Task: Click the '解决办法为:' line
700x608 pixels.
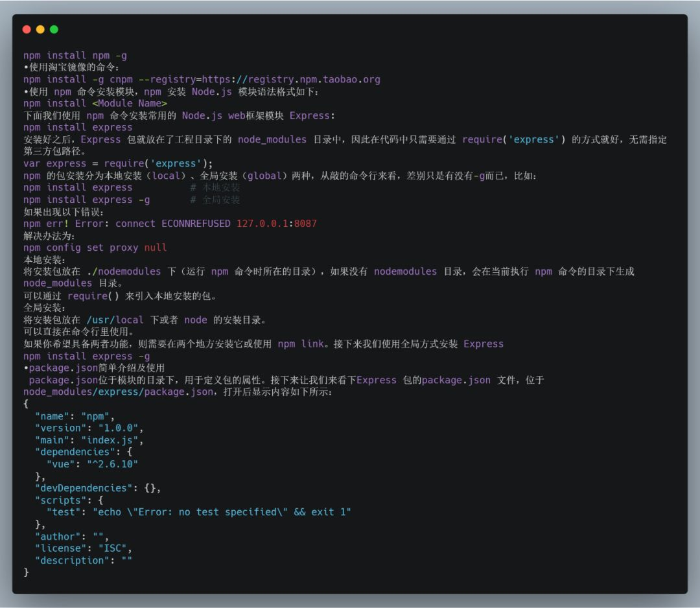Action: (49, 236)
